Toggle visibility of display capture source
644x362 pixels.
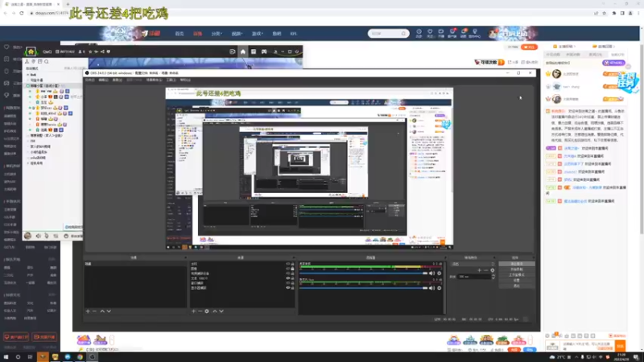click(x=288, y=288)
